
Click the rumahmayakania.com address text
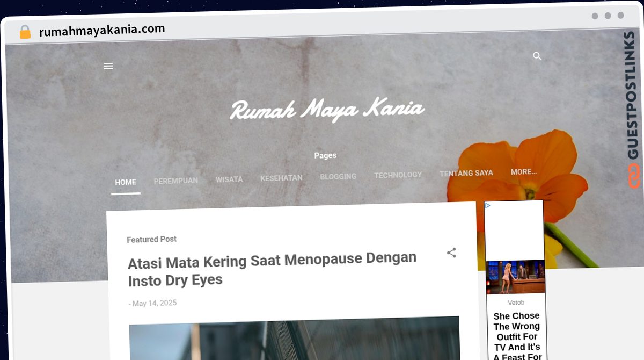point(102,30)
